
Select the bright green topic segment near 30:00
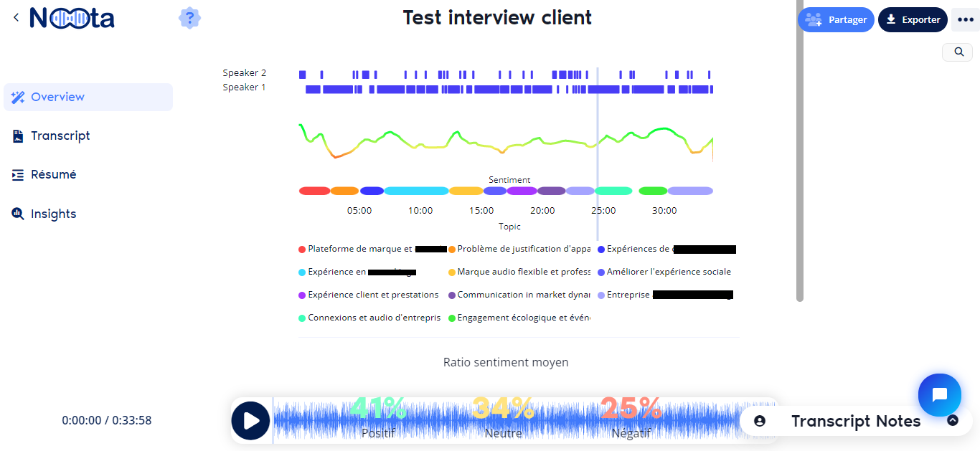pos(653,191)
